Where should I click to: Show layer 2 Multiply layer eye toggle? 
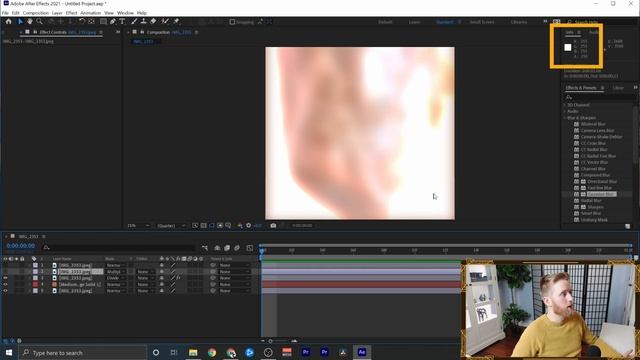pos(5,272)
